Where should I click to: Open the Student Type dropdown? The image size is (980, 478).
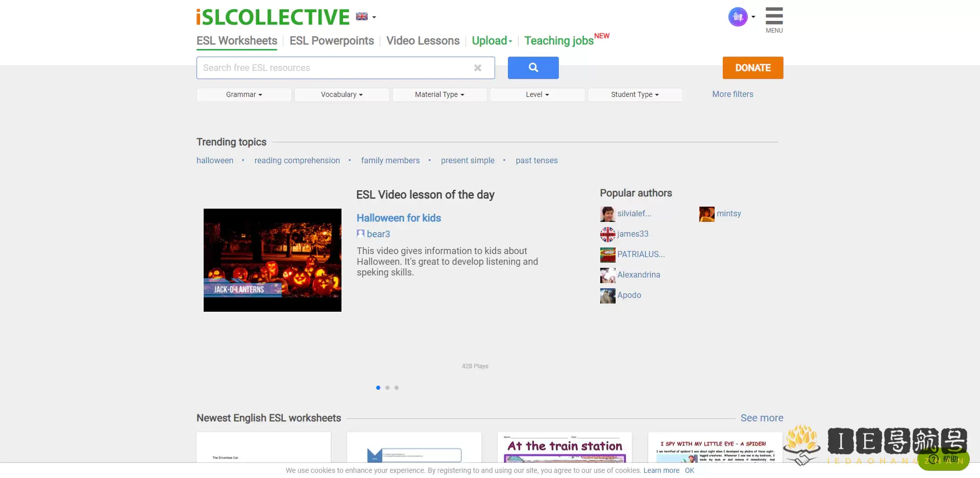pos(634,94)
